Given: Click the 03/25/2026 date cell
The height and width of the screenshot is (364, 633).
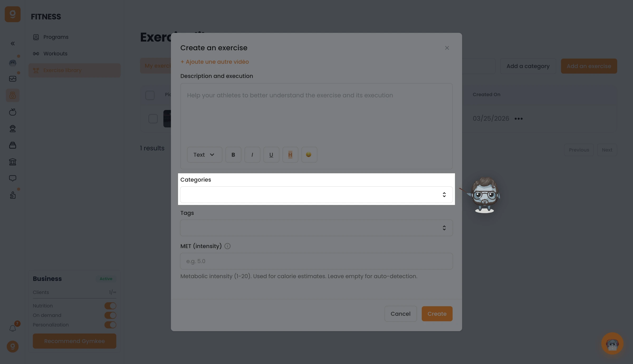Looking at the screenshot, I should tap(491, 118).
